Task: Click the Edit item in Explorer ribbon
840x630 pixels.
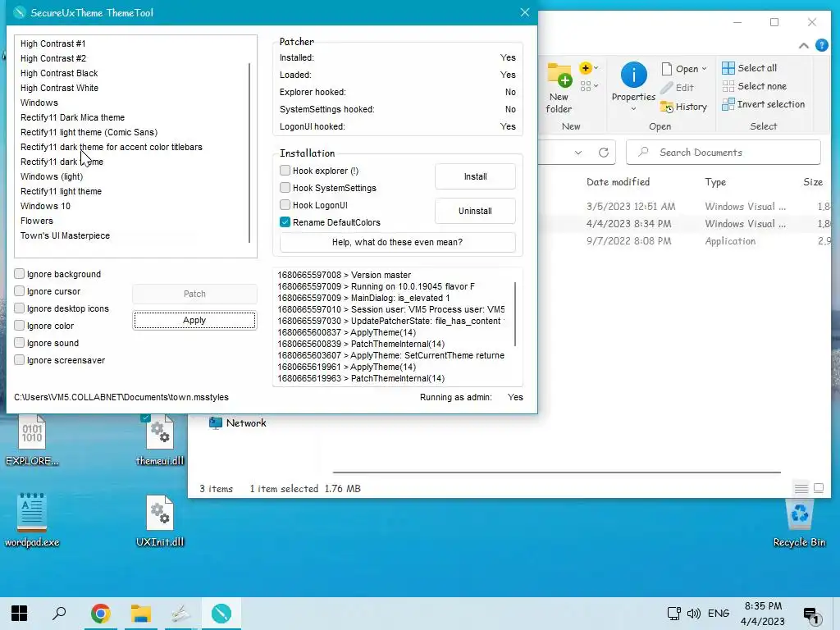Action: point(678,87)
